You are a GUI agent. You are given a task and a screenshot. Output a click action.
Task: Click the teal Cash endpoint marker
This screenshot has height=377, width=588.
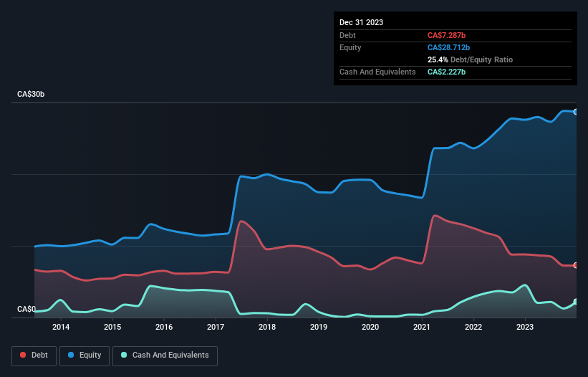(576, 302)
